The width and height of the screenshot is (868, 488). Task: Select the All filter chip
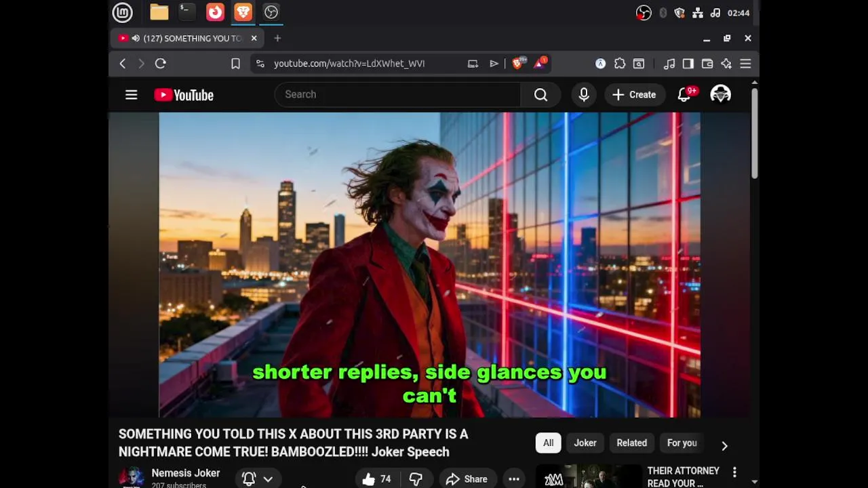coord(548,443)
